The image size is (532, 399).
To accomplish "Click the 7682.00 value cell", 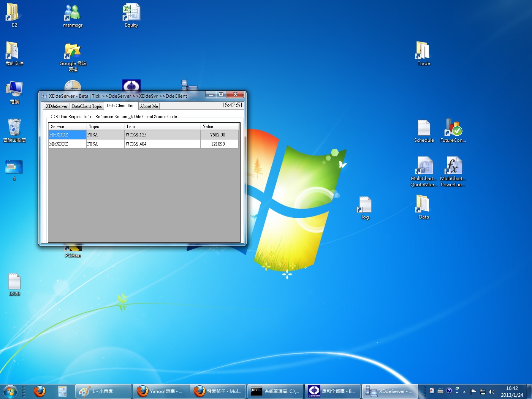I will click(x=219, y=135).
